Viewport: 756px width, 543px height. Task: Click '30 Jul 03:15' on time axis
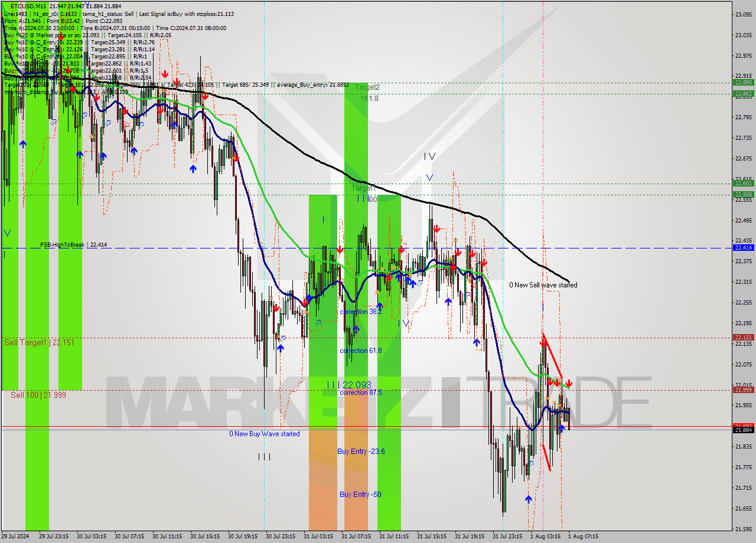(92, 537)
